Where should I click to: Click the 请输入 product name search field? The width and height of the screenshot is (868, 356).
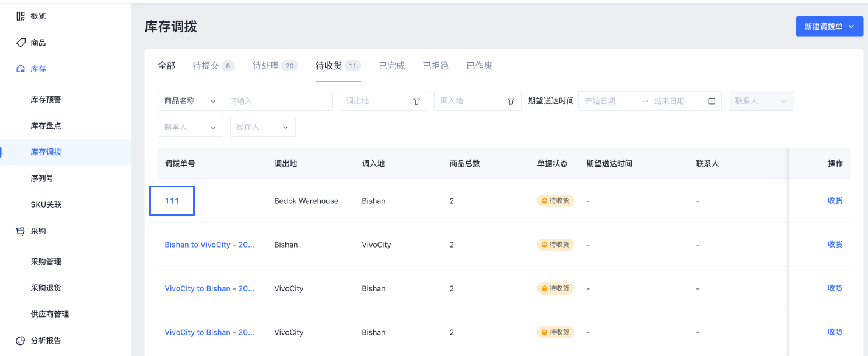pyautogui.click(x=278, y=101)
